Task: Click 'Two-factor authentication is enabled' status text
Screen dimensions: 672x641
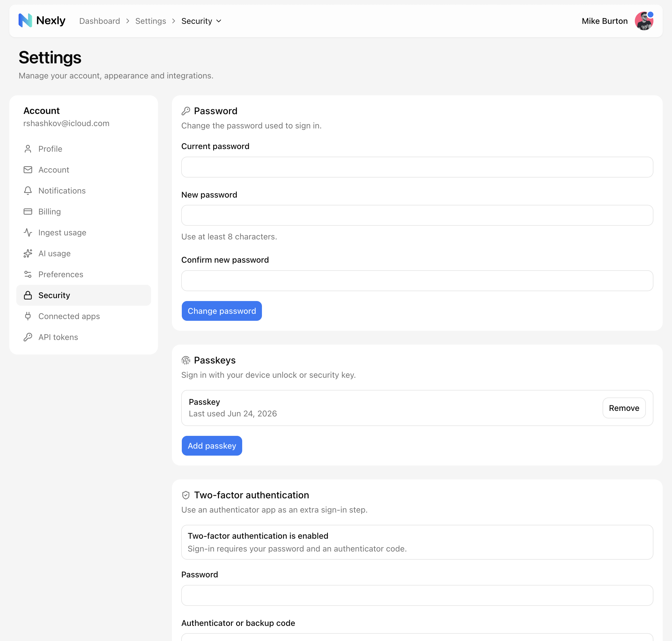Action: 258,536
